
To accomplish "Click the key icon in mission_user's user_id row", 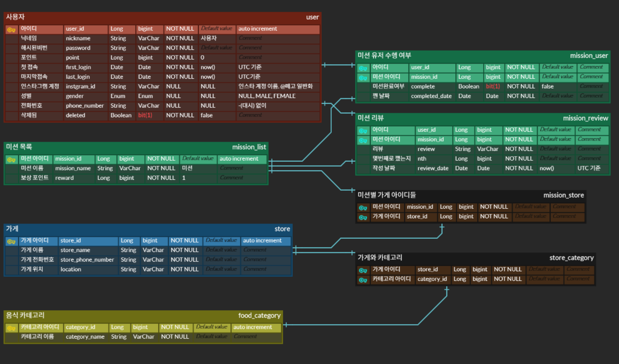I will click(x=363, y=68).
